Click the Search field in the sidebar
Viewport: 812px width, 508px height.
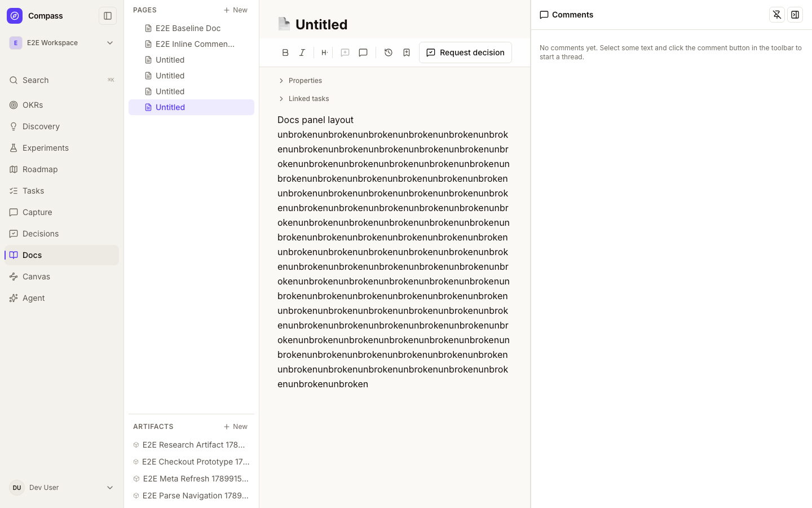point(62,80)
